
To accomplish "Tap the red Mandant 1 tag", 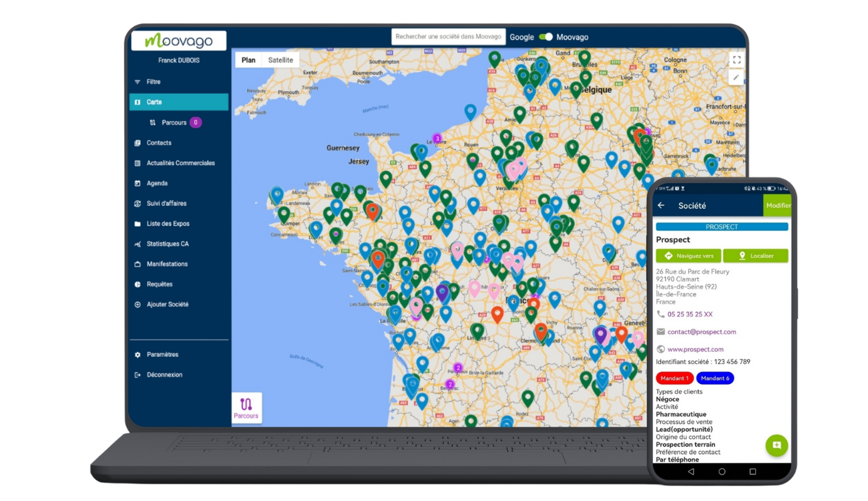I will (674, 378).
